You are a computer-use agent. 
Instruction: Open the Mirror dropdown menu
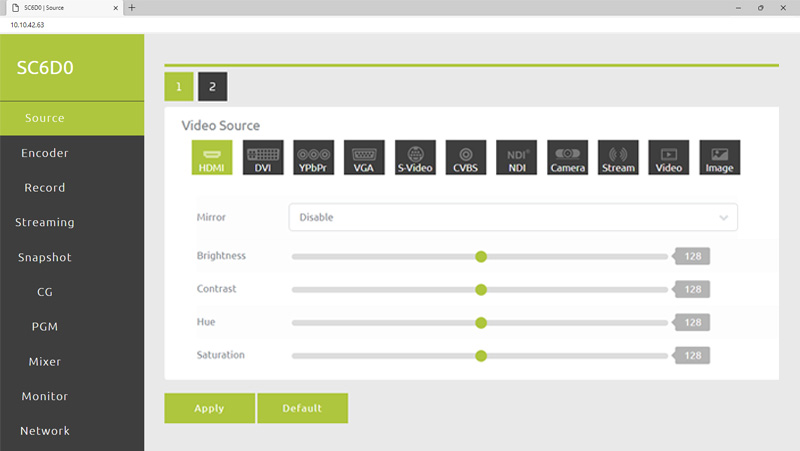512,217
